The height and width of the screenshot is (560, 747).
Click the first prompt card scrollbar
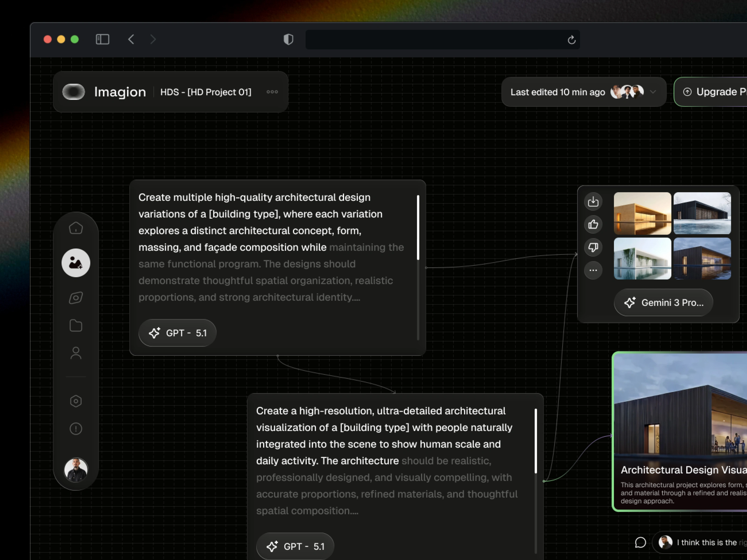click(418, 228)
